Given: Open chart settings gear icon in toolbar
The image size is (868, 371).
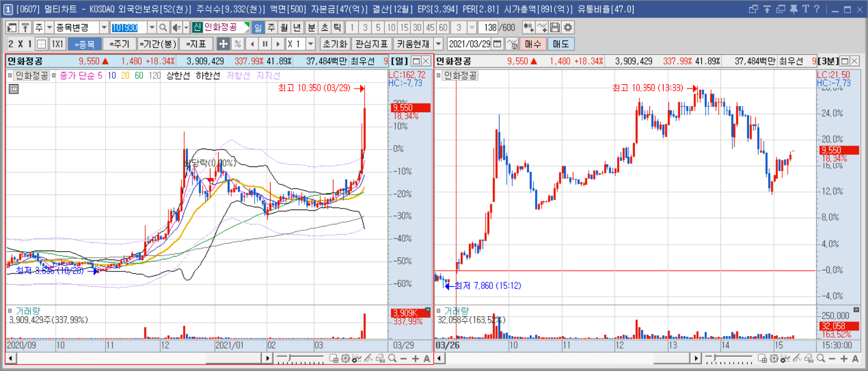Looking at the screenshot, I should point(568,27).
